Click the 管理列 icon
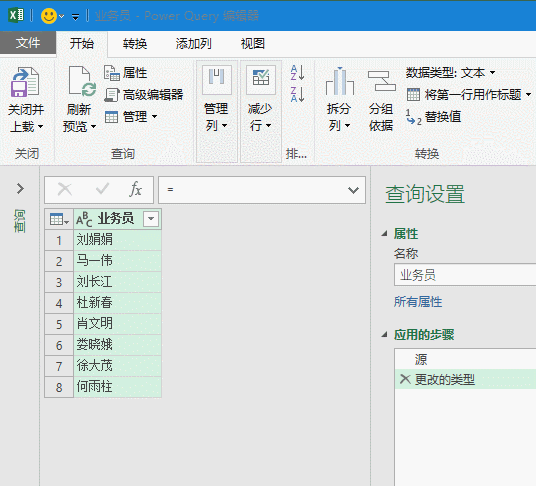The image size is (536, 486). click(x=217, y=80)
